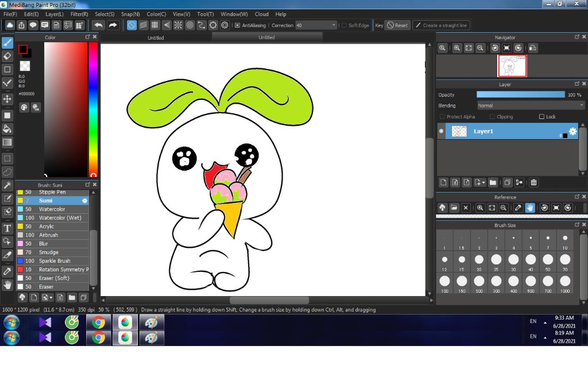The image size is (588, 380).
Task: Click the Redo arrow in the toolbar
Action: [113, 25]
